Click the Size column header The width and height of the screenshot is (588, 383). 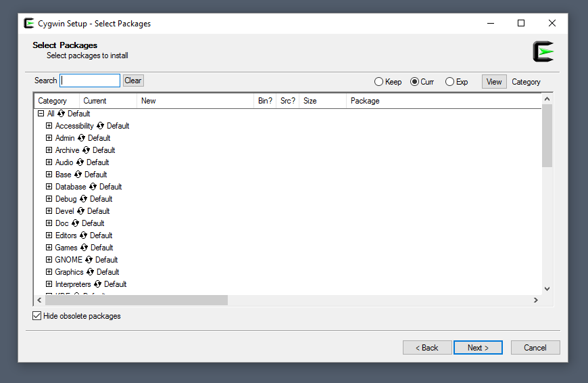[322, 101]
